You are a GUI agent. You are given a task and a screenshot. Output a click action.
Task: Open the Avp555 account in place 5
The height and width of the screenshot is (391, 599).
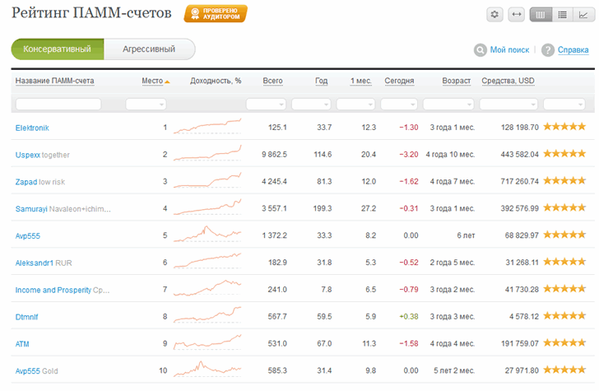(28, 236)
